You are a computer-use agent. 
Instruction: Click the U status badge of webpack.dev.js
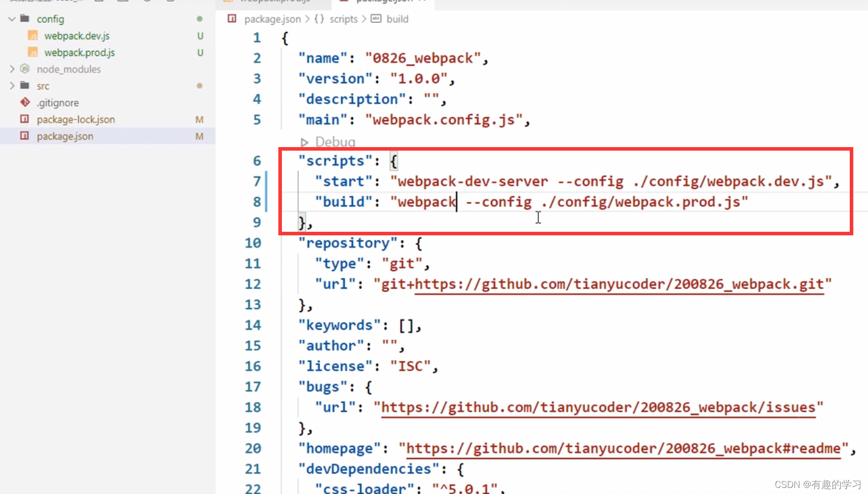point(200,36)
